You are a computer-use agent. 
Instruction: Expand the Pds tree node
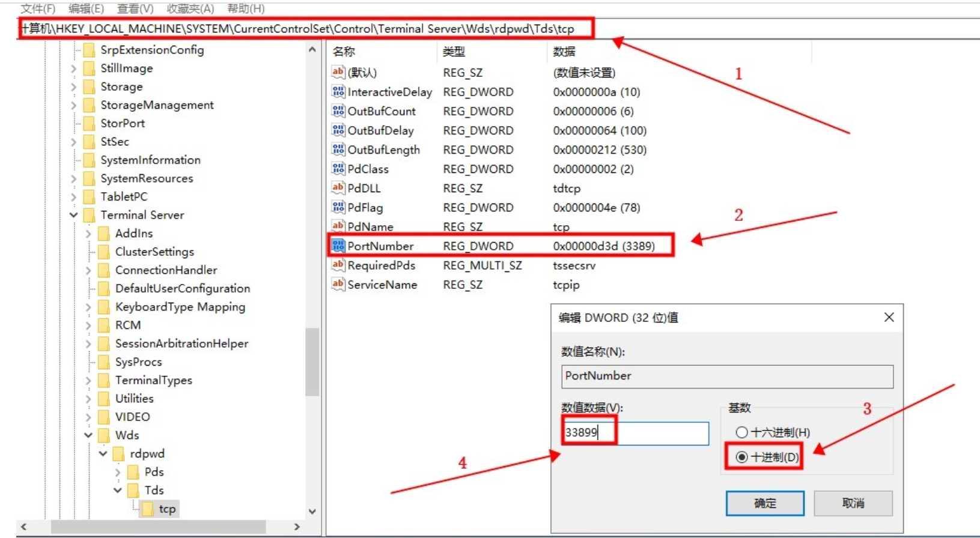[118, 473]
